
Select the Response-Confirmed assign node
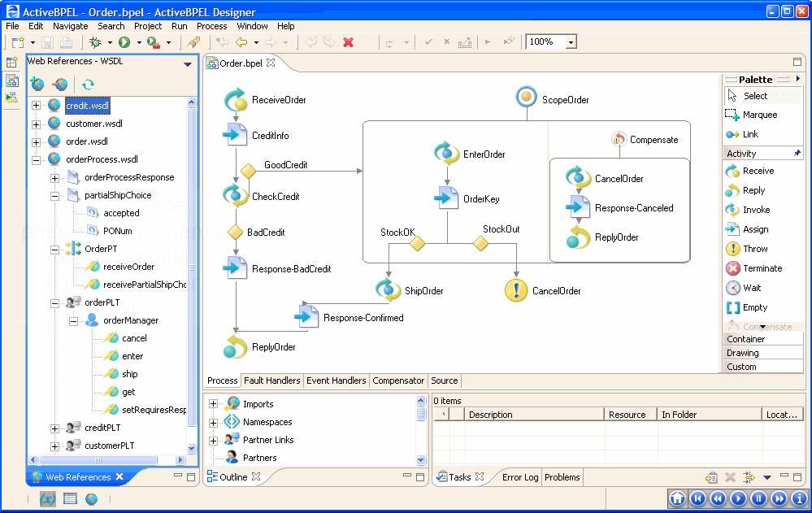(306, 316)
